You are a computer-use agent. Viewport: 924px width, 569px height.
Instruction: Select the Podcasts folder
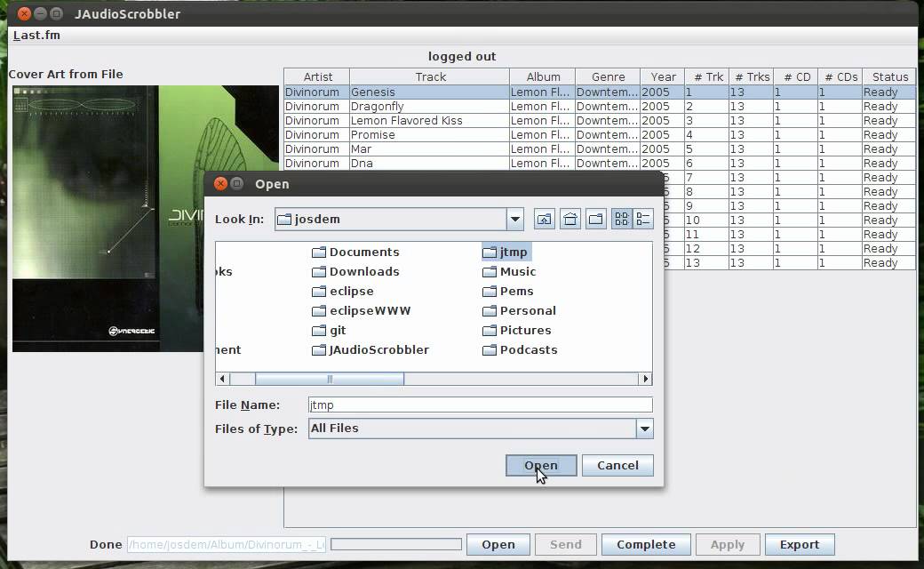point(520,349)
